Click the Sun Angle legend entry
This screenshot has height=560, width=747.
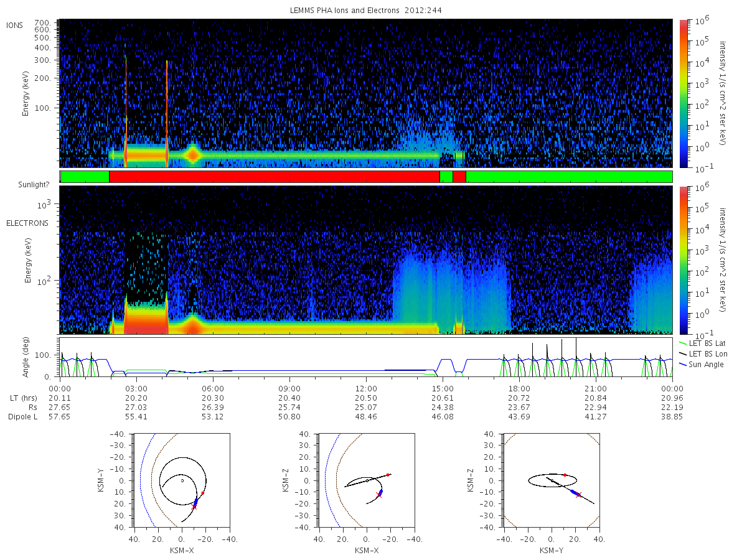(x=702, y=364)
